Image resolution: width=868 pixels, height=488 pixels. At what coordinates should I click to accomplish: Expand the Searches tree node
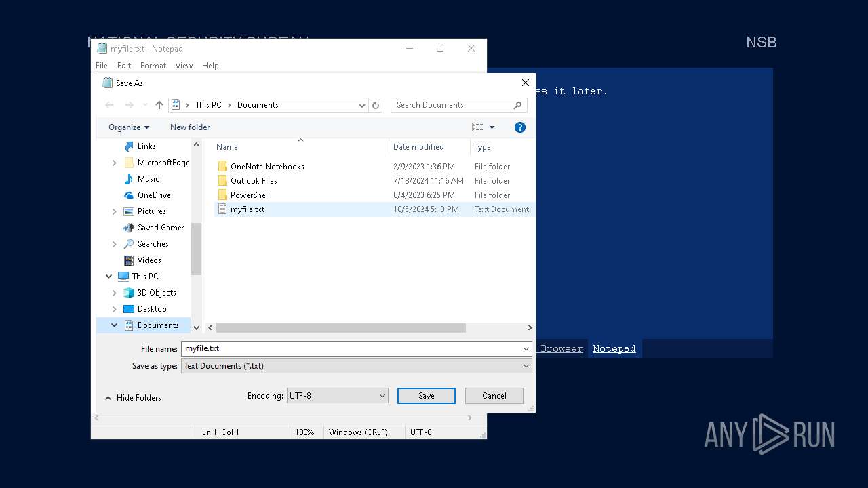114,244
